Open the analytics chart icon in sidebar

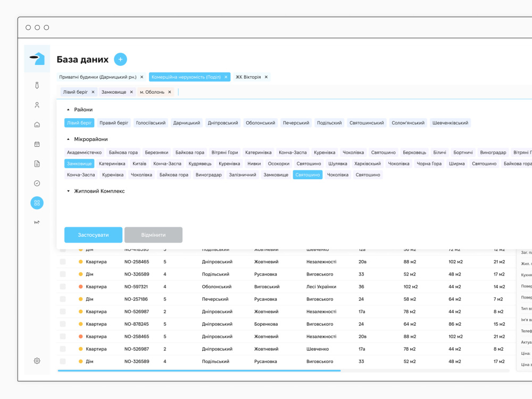[x=37, y=222]
